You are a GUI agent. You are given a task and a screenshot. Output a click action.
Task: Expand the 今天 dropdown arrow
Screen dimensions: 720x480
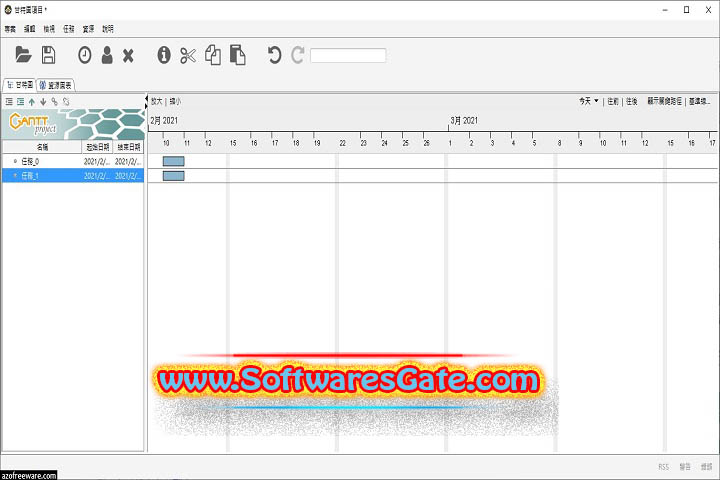596,101
